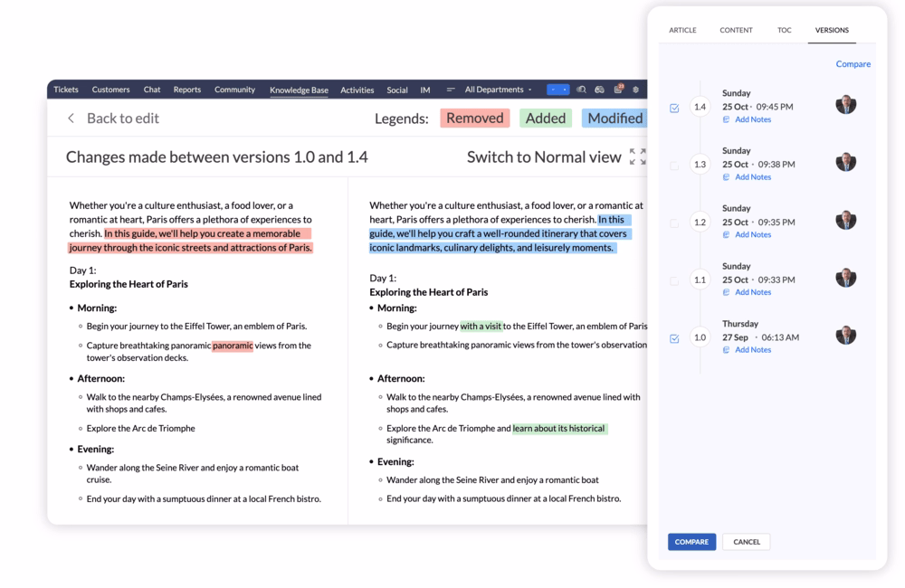The height and width of the screenshot is (588, 905).
Task: Click the COMPARE button at the bottom
Action: tap(691, 541)
